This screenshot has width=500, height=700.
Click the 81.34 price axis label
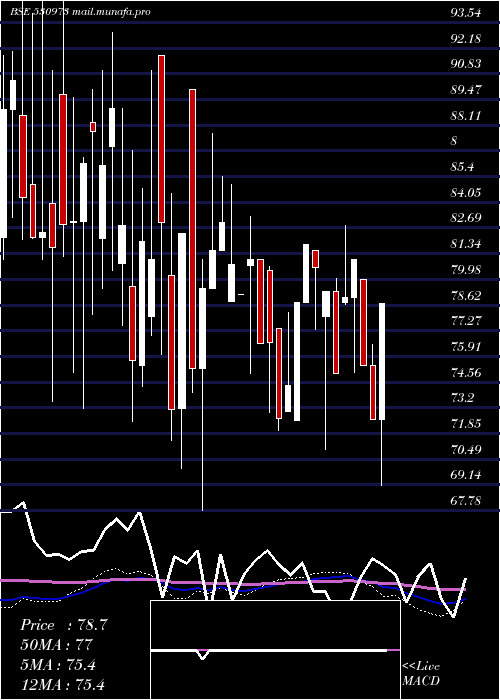coord(466,244)
